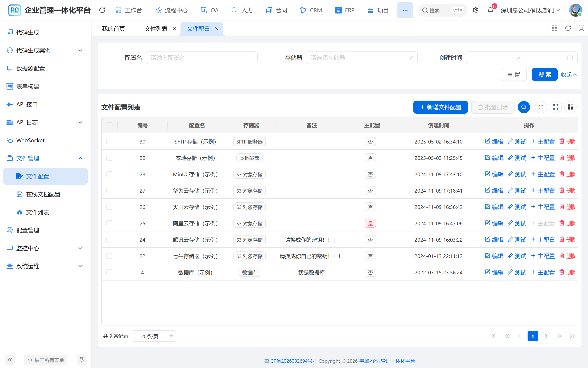This screenshot has width=588, height=368.
Task: Click 收起 to collapse the search form
Action: click(569, 74)
